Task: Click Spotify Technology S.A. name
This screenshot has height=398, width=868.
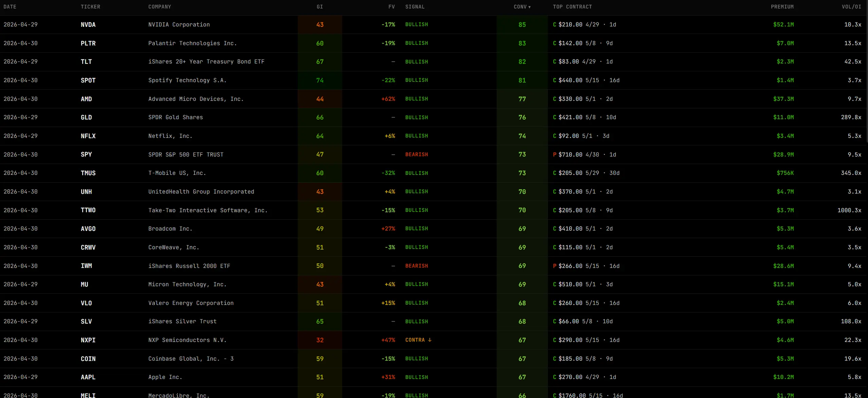Action: (187, 80)
